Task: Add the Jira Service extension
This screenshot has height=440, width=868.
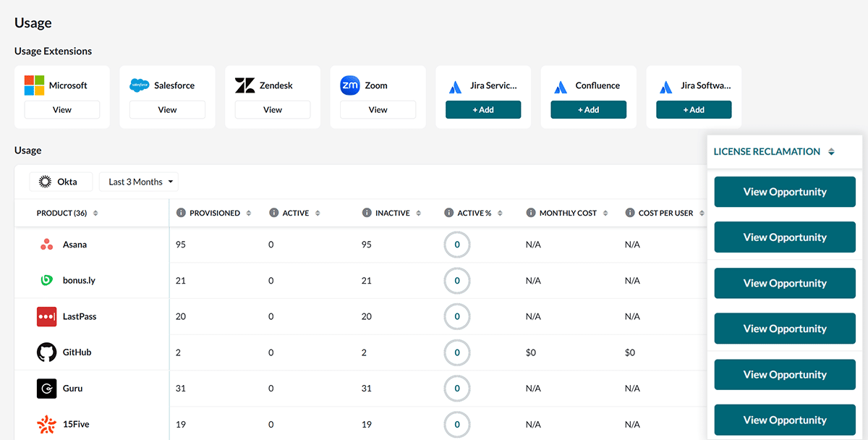Action: (482, 110)
